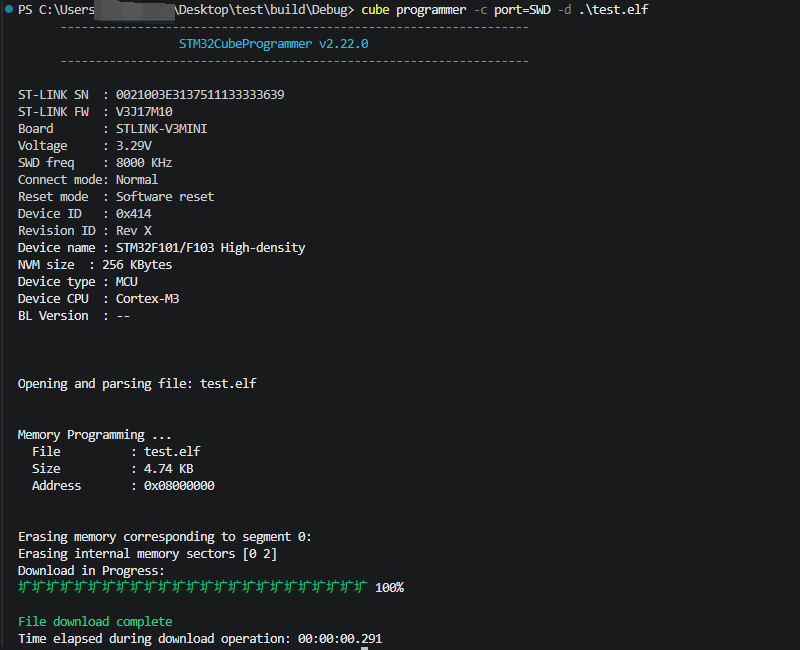Click the elapsed time 00:00:00.291 line
Screen dimensions: 800x650
(x=200, y=639)
